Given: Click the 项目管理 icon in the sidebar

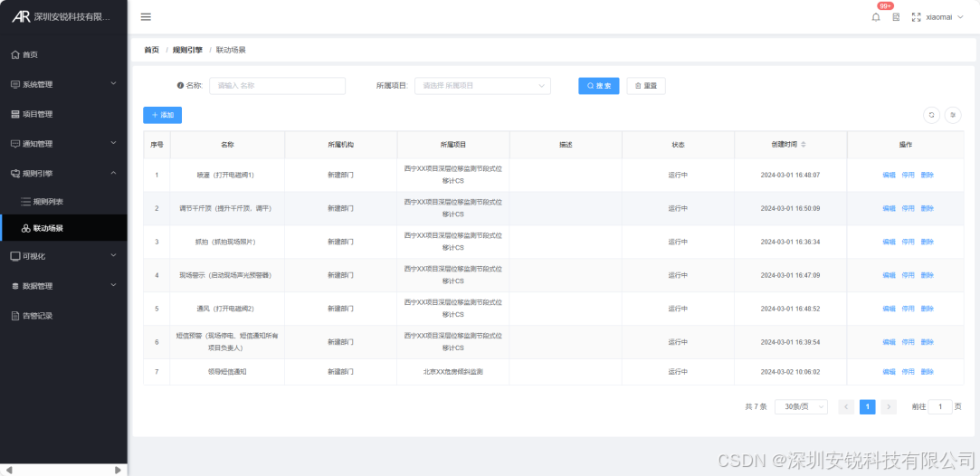Looking at the screenshot, I should (15, 114).
